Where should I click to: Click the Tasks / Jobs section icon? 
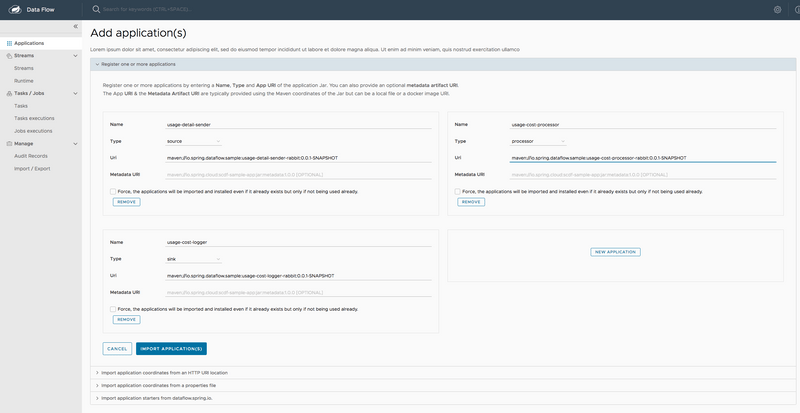point(9,93)
